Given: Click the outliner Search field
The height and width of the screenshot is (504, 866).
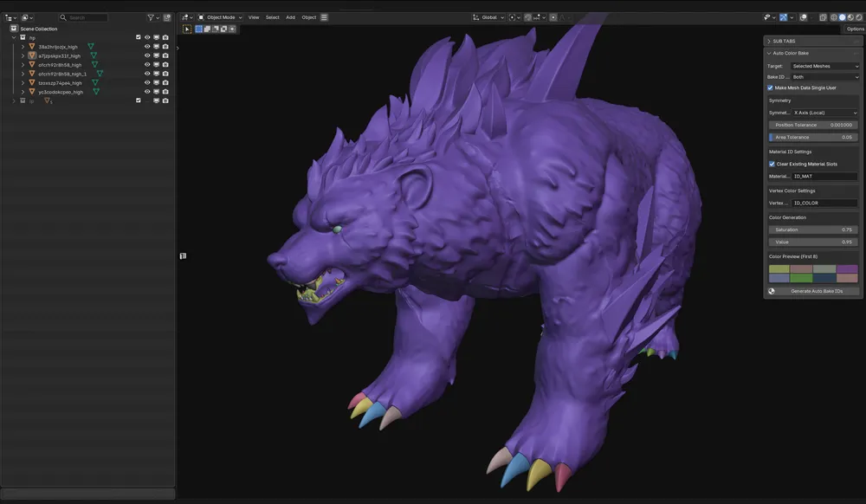Looking at the screenshot, I should (x=83, y=17).
